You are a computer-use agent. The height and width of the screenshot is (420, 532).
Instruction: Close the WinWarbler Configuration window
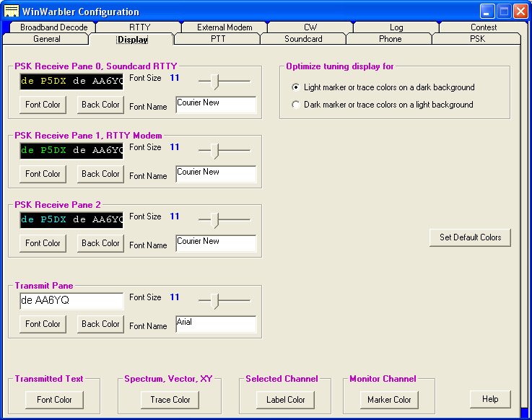point(520,12)
